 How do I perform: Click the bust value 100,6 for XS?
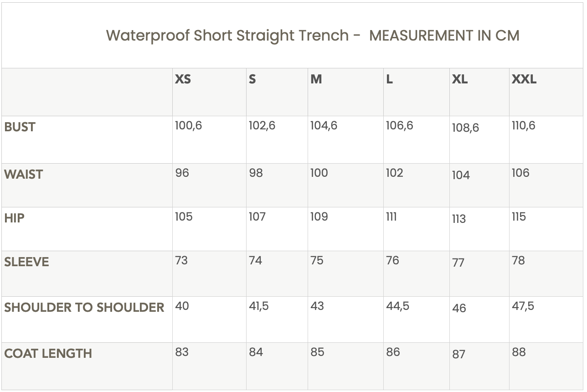188,126
